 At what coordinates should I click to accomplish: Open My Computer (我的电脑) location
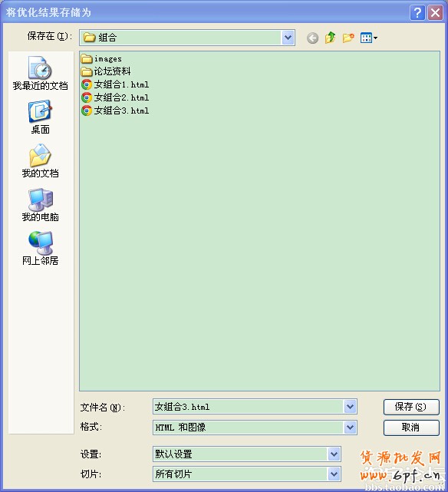click(40, 205)
